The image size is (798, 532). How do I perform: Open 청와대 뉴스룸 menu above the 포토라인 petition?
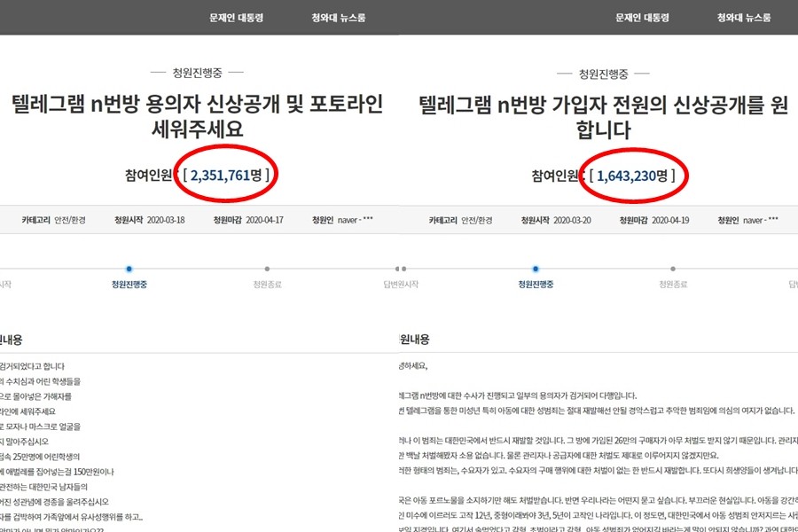tap(338, 18)
